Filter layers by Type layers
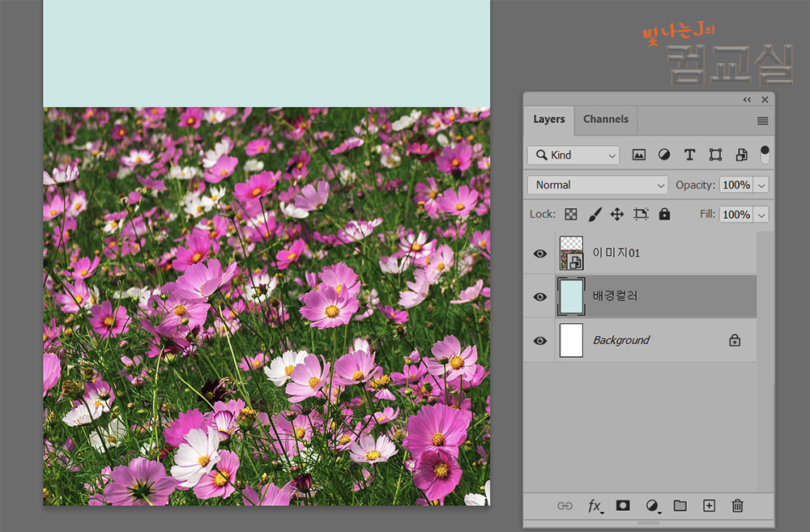810x532 pixels. tap(689, 155)
